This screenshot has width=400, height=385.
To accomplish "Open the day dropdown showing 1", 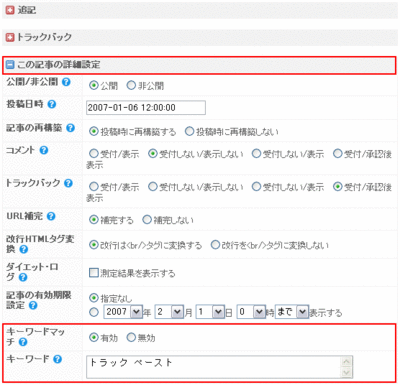I will pos(210,312).
